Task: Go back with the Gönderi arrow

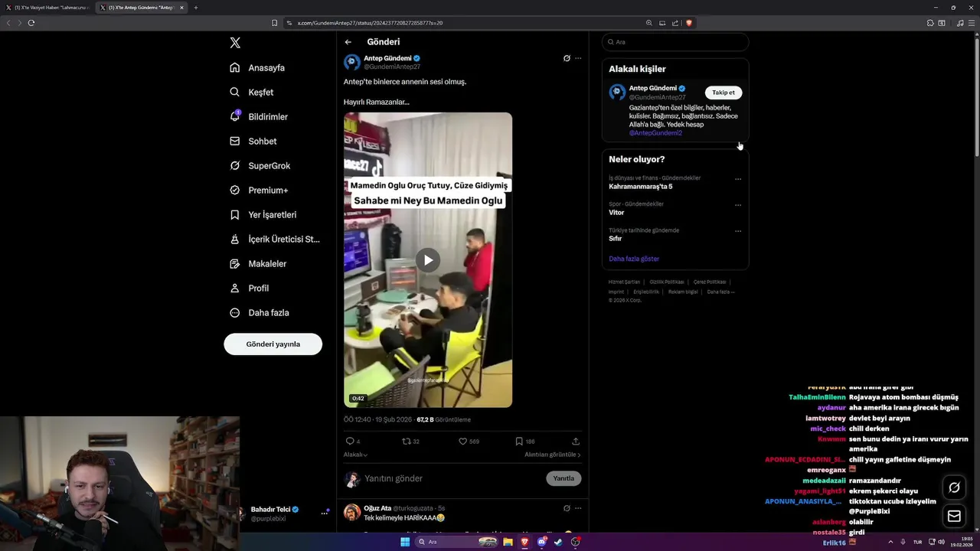Action: point(348,42)
